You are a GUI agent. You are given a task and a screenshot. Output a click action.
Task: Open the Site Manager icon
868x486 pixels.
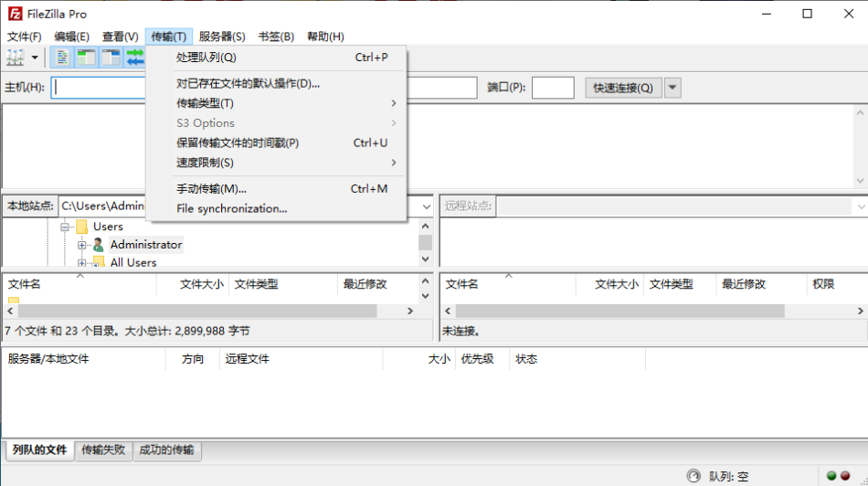(15, 57)
